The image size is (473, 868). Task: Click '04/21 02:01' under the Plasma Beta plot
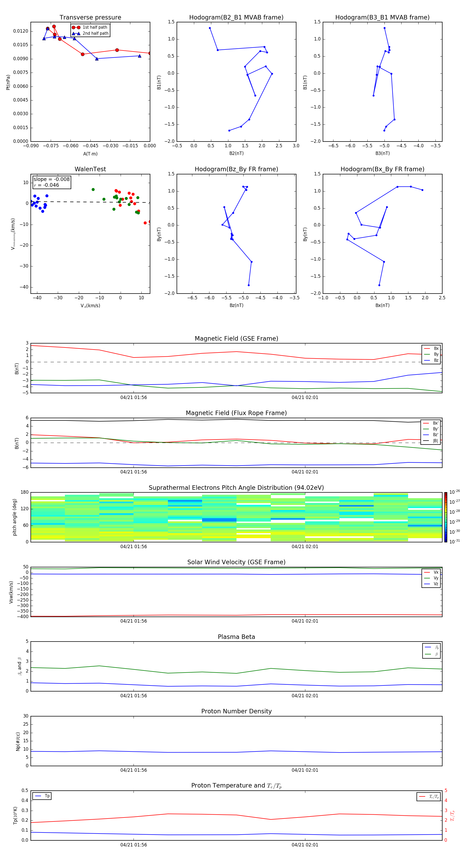(x=305, y=695)
